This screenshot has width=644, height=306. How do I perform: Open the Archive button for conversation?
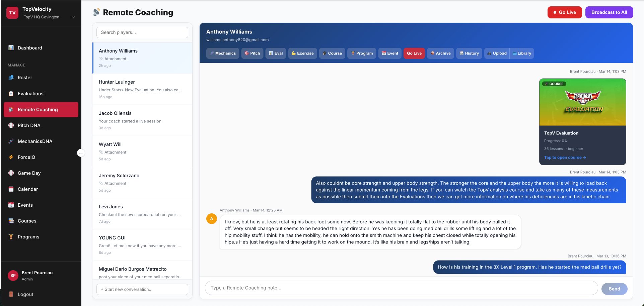pyautogui.click(x=440, y=54)
